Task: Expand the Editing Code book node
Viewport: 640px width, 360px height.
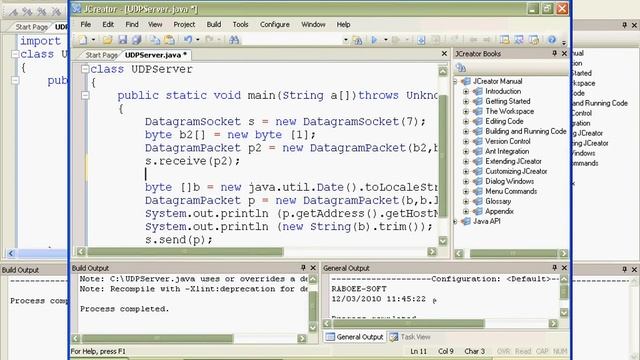Action: point(466,121)
